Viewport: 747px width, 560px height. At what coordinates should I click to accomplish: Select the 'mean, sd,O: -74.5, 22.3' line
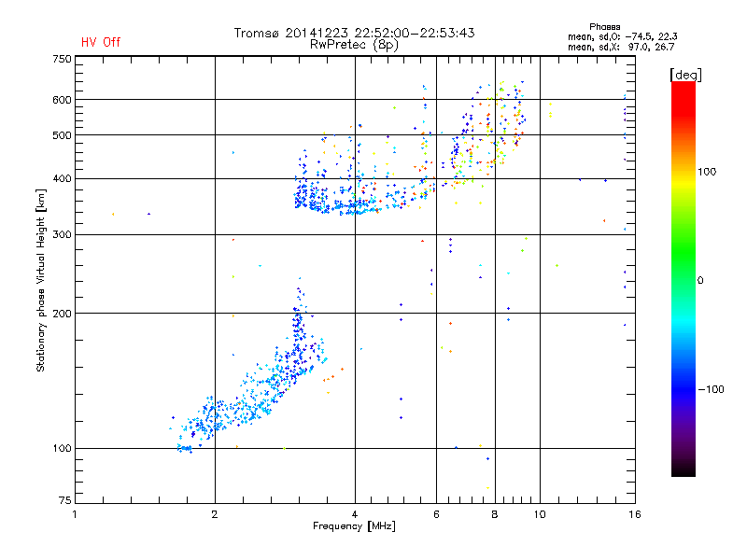click(x=622, y=36)
